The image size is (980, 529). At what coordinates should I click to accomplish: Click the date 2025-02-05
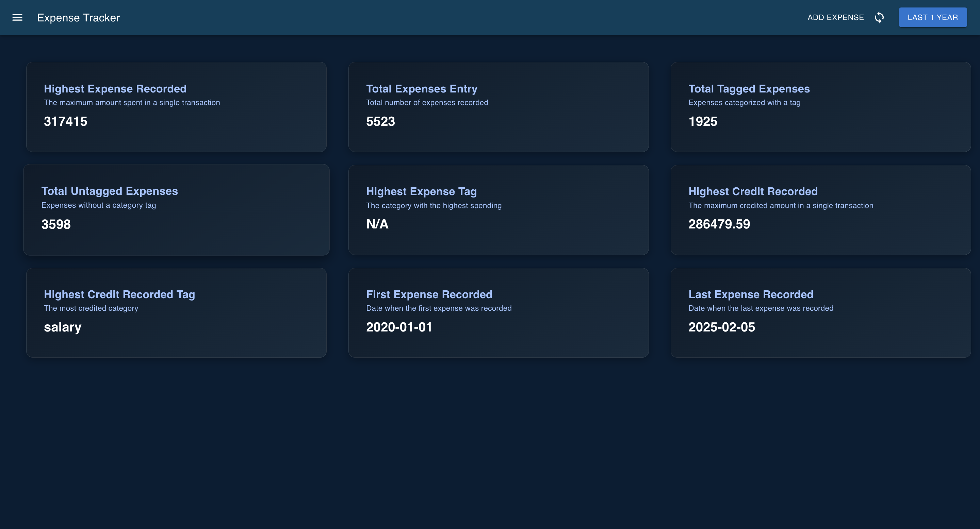click(x=721, y=327)
